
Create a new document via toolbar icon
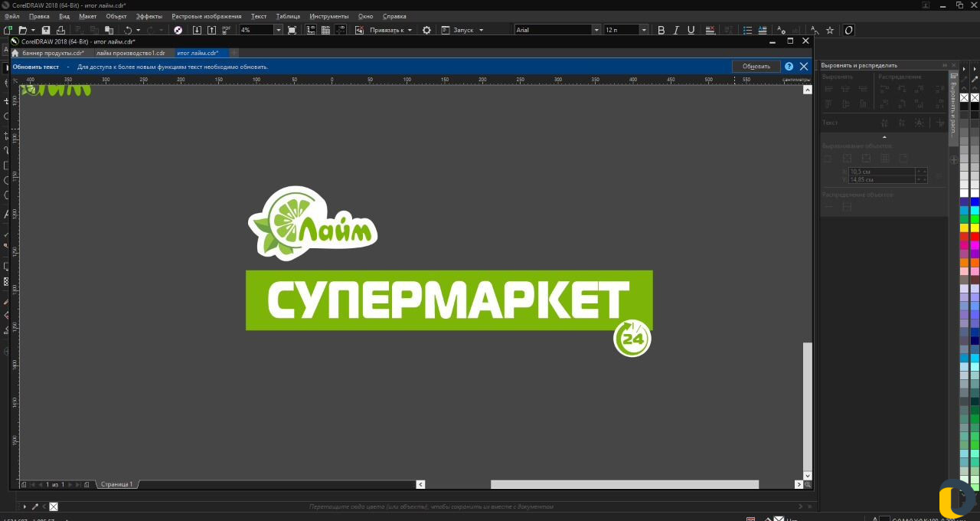click(x=8, y=30)
